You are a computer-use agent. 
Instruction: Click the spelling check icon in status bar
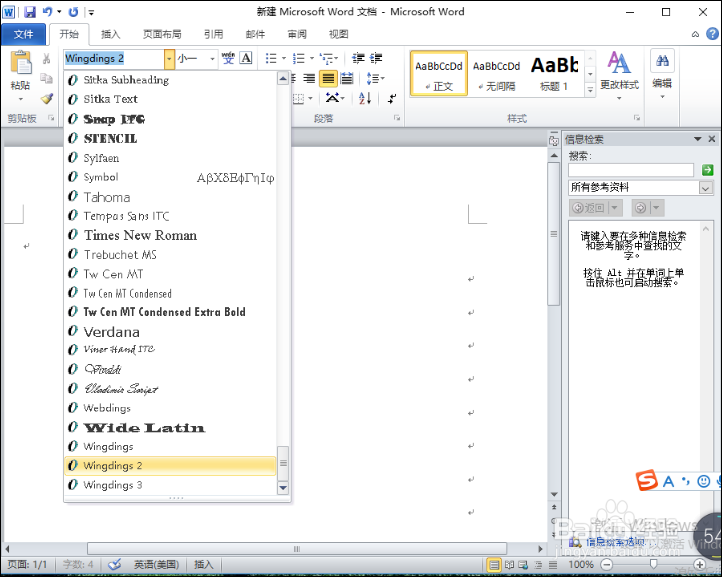tap(114, 565)
